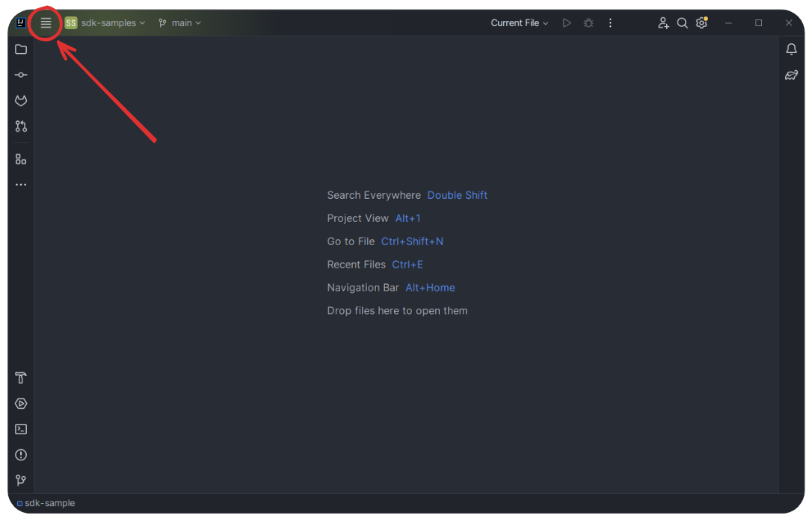
Task: Open Code With Me add-user icon
Action: 663,22
